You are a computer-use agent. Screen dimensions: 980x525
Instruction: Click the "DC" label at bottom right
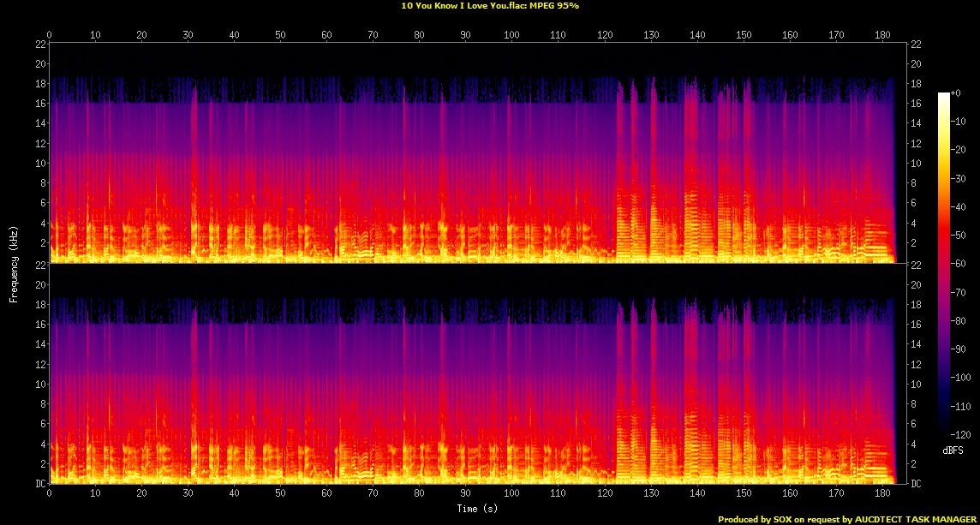[917, 484]
